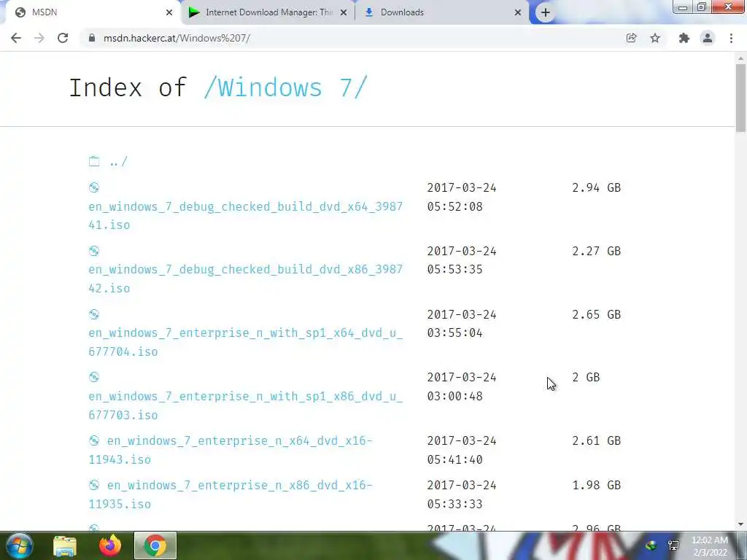Click the date with time 03:00:48
Image resolution: width=747 pixels, height=560 pixels.
click(462, 386)
